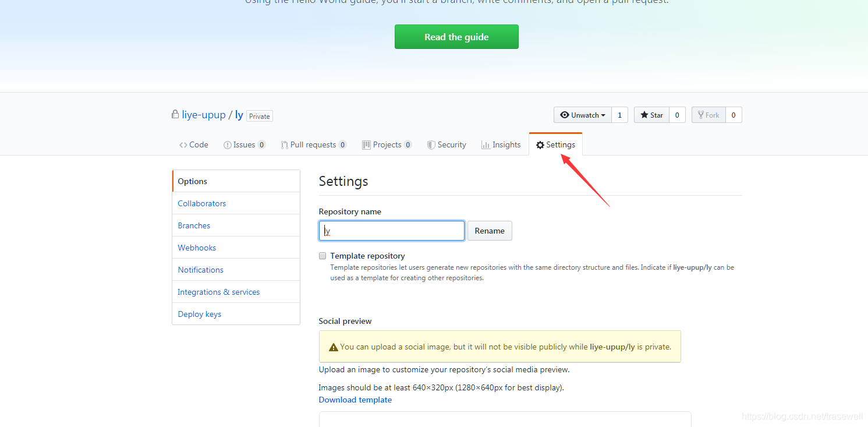The height and width of the screenshot is (427, 868).
Task: Click the Private label badge
Action: pyautogui.click(x=260, y=116)
